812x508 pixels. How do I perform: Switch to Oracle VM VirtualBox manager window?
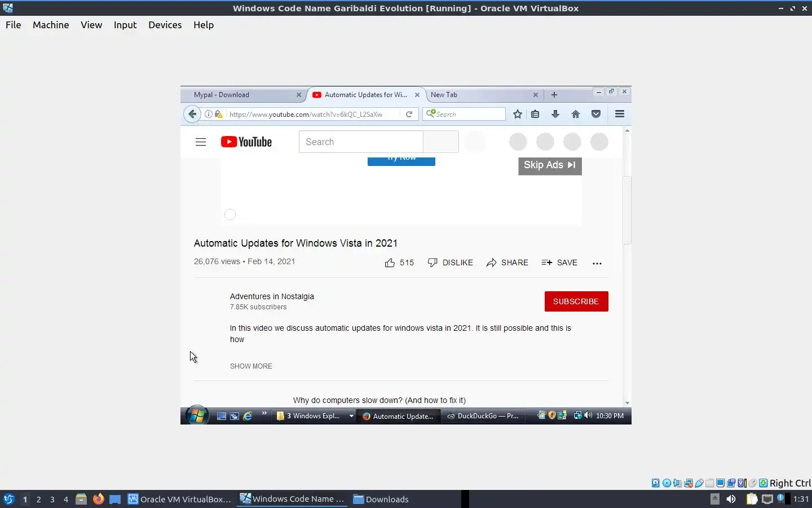tap(180, 499)
